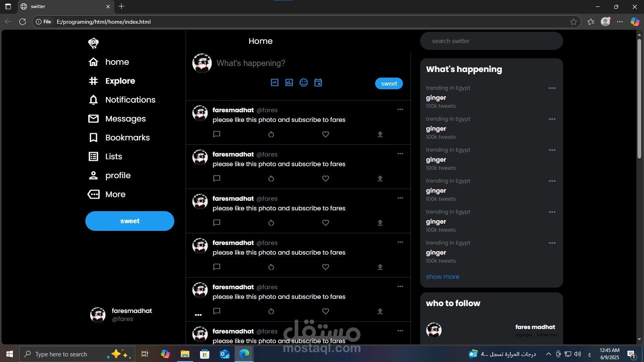
Task: Share the first faresmadhat post
Action: click(x=380, y=134)
